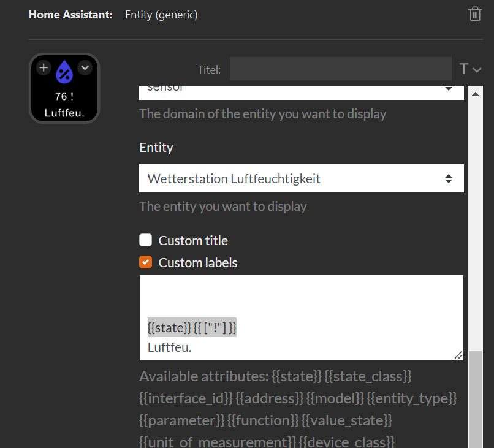Open the Wetterstation Luftfeuchtigkeit entity selector
Image resolution: width=494 pixels, height=448 pixels.
(x=302, y=178)
